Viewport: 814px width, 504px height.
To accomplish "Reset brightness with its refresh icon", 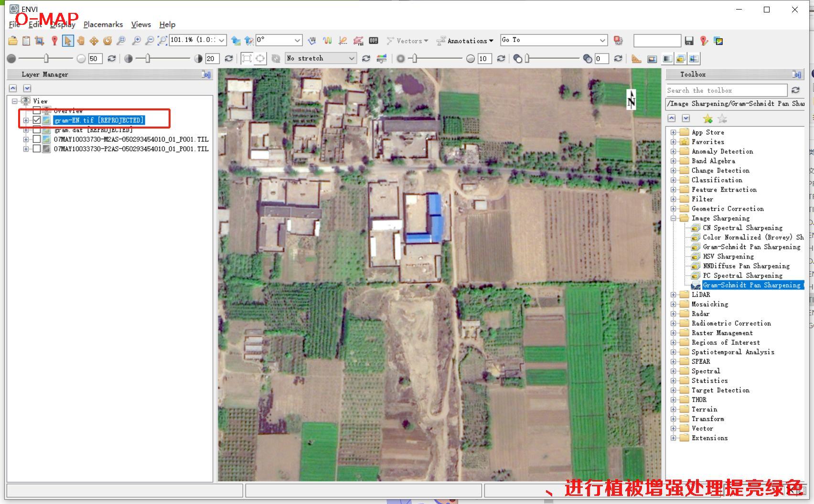I will point(111,58).
